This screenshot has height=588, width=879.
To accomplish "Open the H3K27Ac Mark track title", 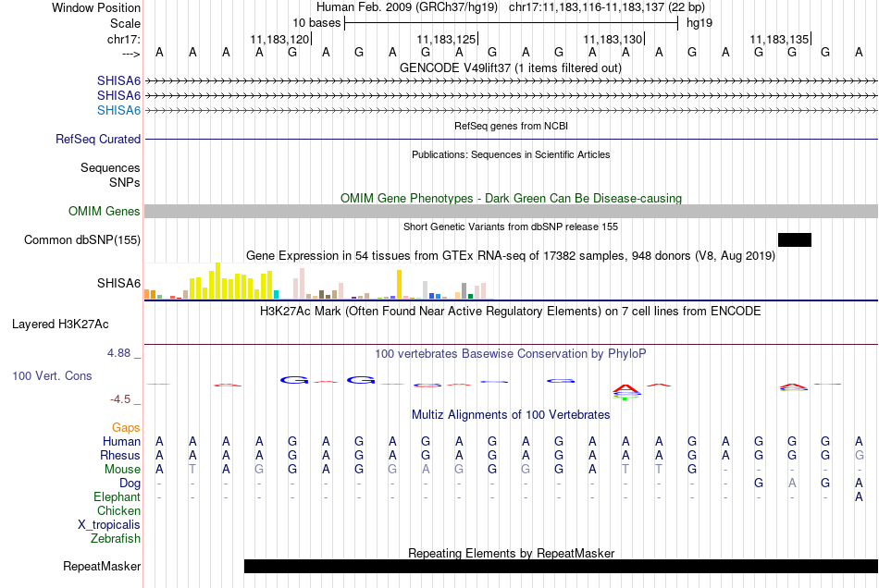I will point(511,312).
